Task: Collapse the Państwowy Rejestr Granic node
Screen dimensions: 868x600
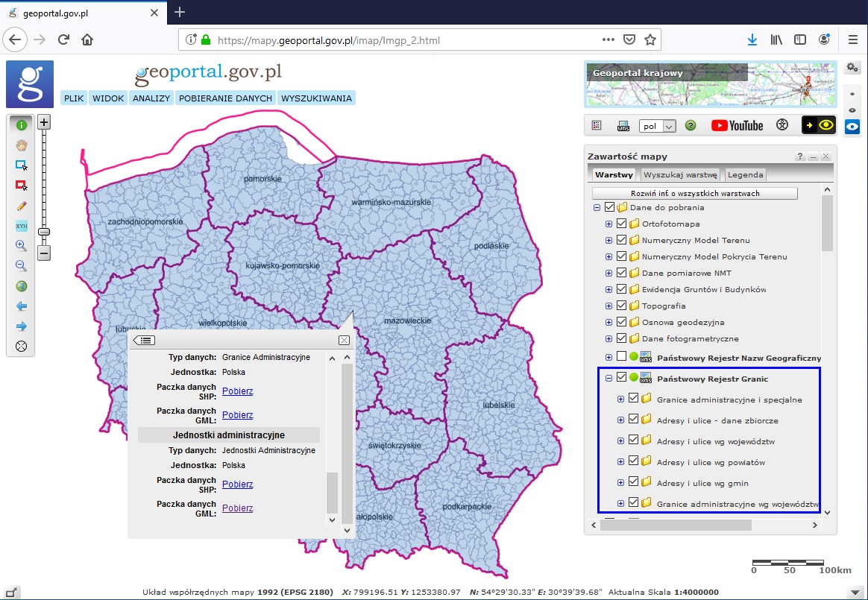Action: pos(608,379)
